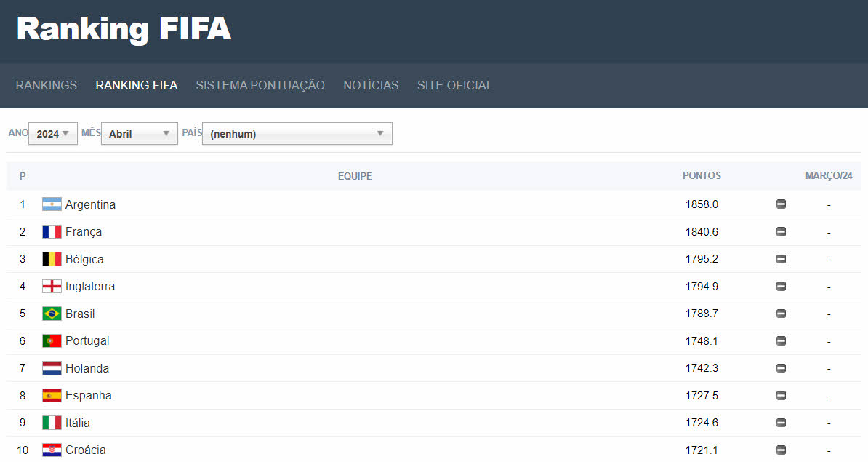
Task: Click the Ranking FIFA page title
Action: [124, 29]
